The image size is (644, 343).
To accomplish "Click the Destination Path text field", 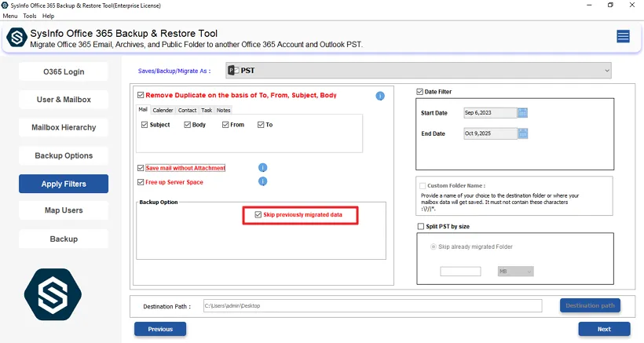I will [x=371, y=306].
